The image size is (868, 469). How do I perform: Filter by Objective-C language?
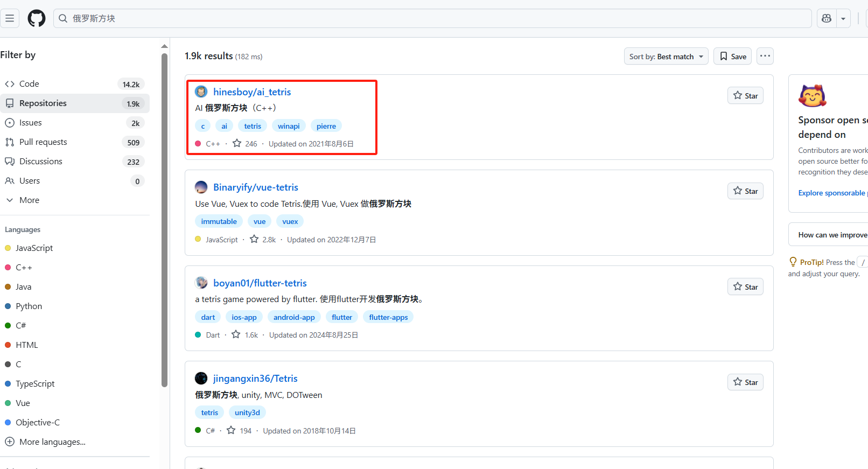(x=32, y=423)
